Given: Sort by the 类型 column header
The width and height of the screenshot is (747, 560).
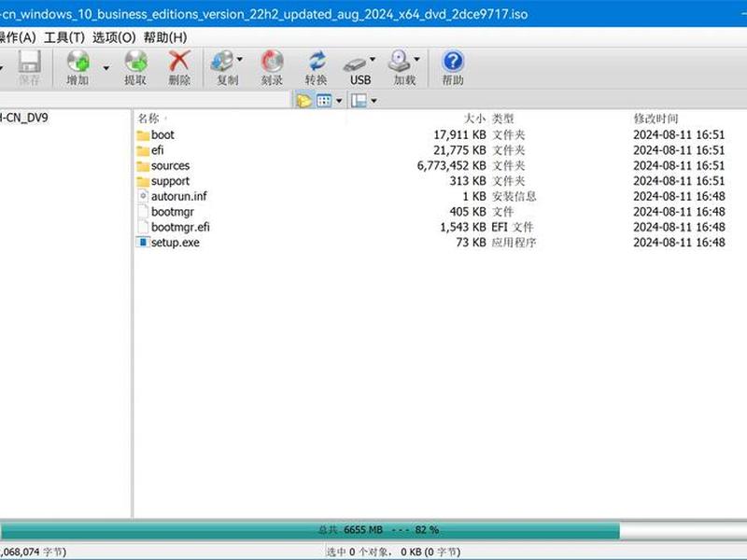Looking at the screenshot, I should click(x=502, y=119).
